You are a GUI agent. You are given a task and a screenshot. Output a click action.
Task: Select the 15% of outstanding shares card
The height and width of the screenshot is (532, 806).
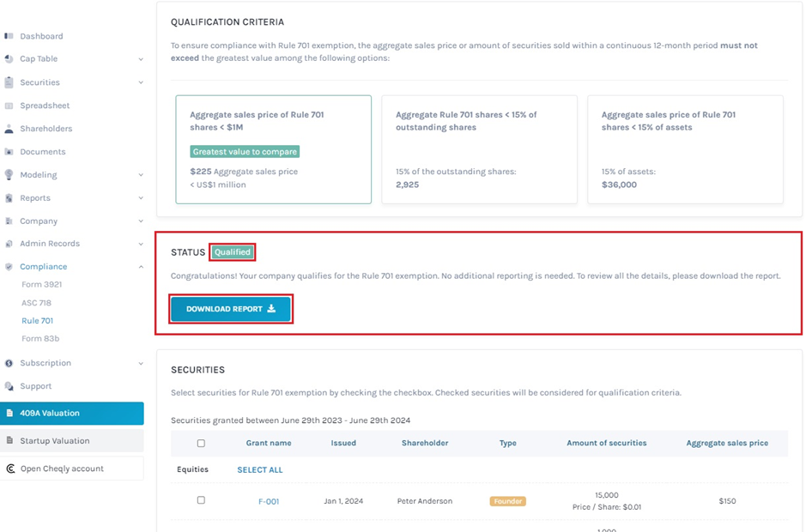[x=479, y=149]
